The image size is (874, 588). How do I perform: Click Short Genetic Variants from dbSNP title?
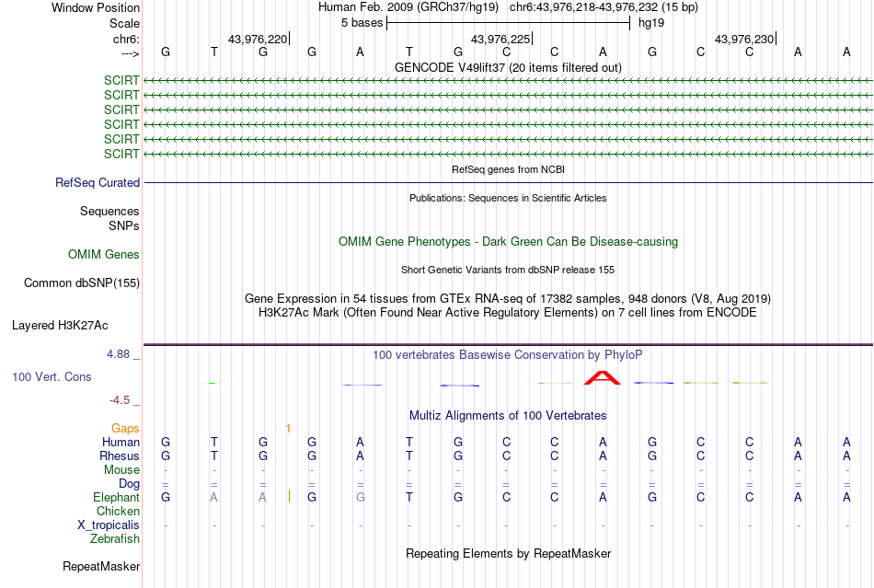coord(508,270)
